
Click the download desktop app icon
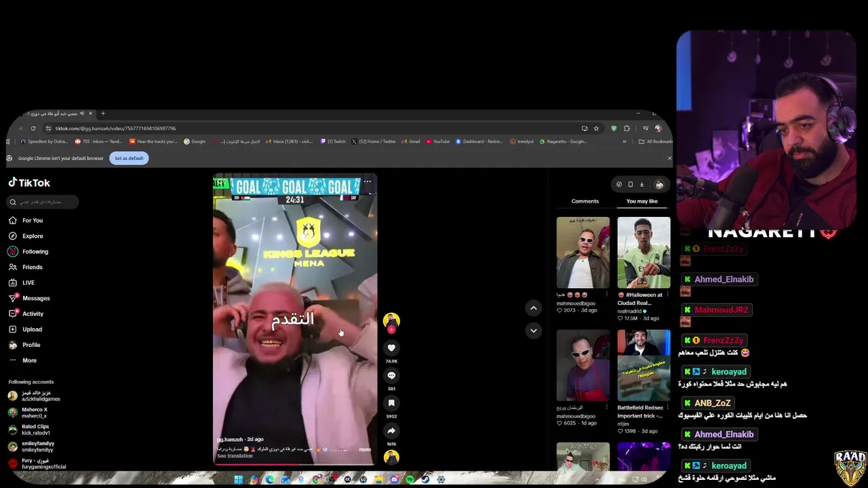[x=642, y=184]
